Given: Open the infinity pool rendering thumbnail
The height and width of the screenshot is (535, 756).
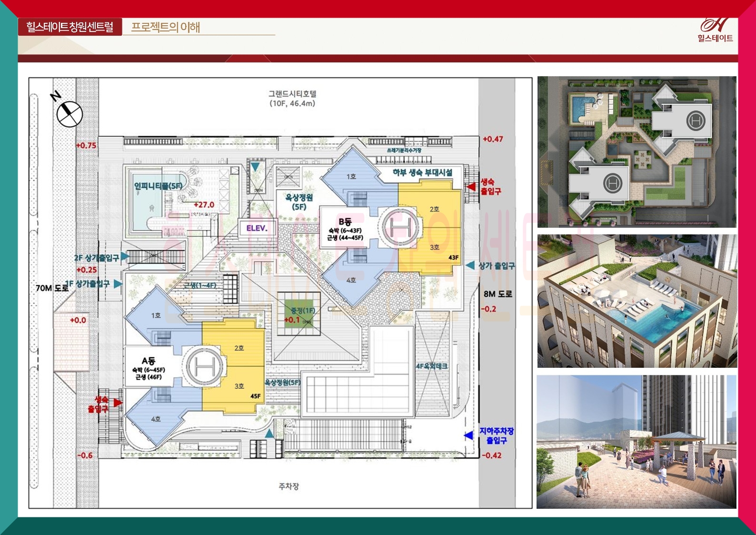Looking at the screenshot, I should [637, 301].
